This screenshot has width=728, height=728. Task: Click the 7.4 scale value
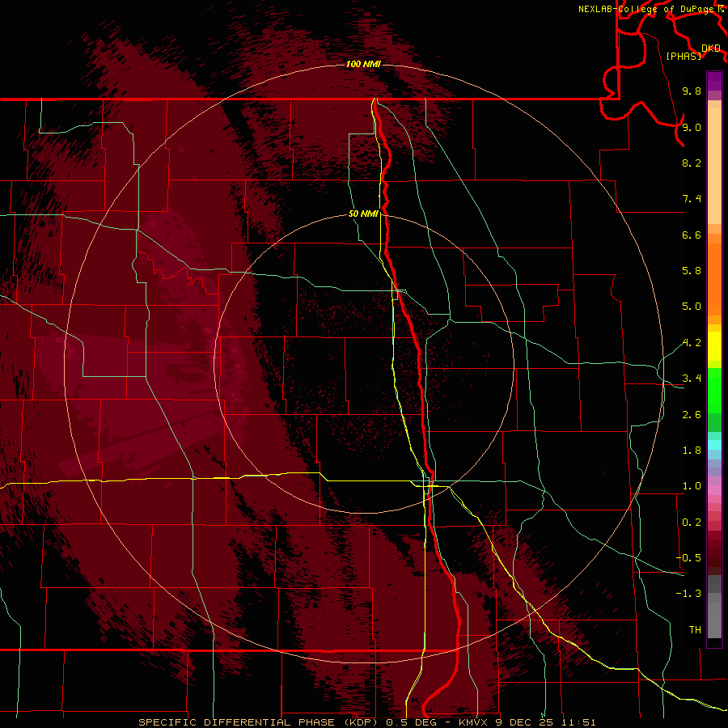click(x=692, y=199)
